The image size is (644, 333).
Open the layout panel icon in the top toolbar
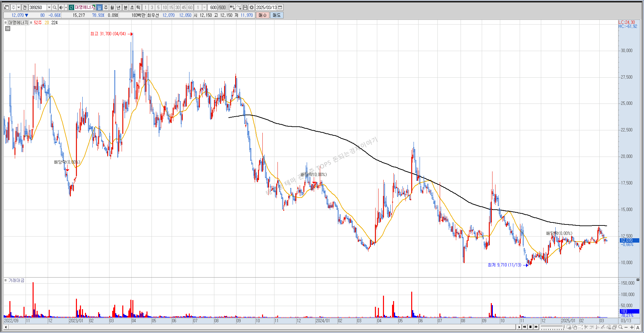(6, 7)
